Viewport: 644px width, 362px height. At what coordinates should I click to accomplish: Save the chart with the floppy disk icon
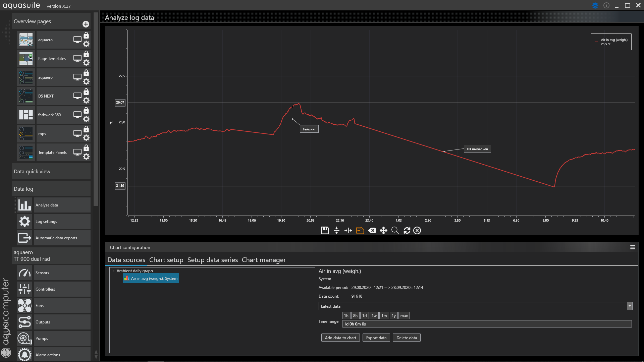click(x=324, y=231)
